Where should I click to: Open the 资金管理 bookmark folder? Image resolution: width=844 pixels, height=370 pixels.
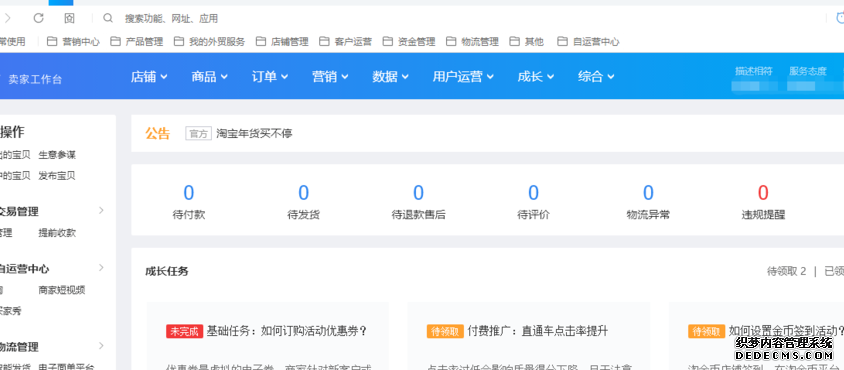point(409,41)
